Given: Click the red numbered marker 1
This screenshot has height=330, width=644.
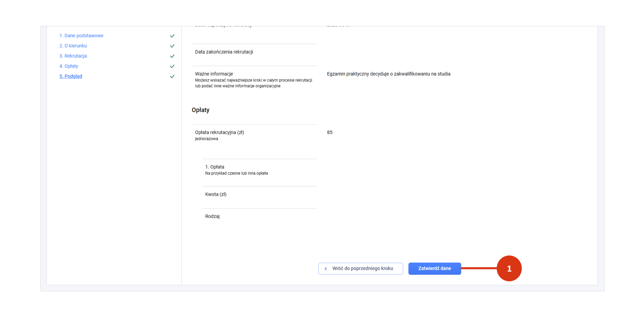Looking at the screenshot, I should click(x=509, y=269).
